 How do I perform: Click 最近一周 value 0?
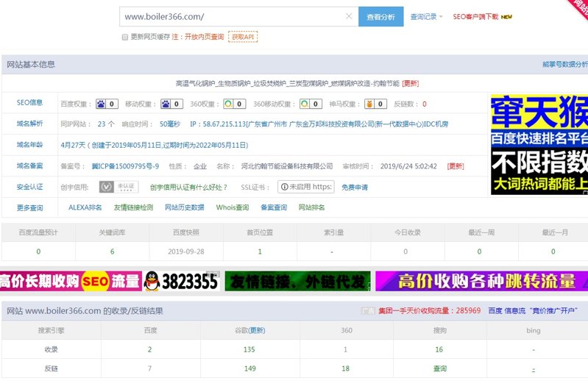[x=479, y=252]
